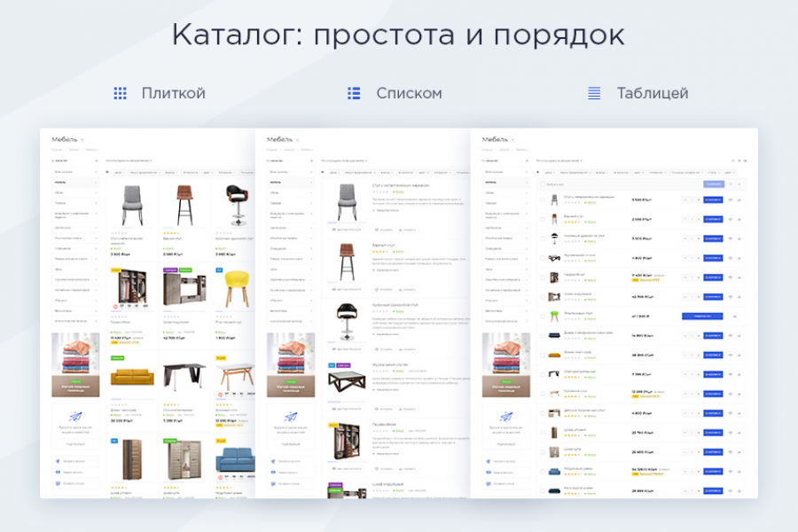The height and width of the screenshot is (532, 798).
Task: Click blue buy button in gray chair row
Action: [713, 200]
